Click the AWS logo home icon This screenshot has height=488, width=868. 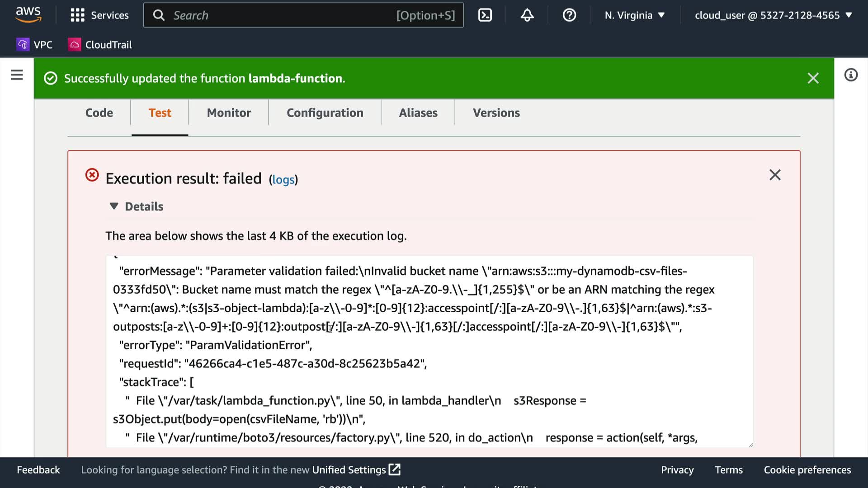tap(28, 15)
